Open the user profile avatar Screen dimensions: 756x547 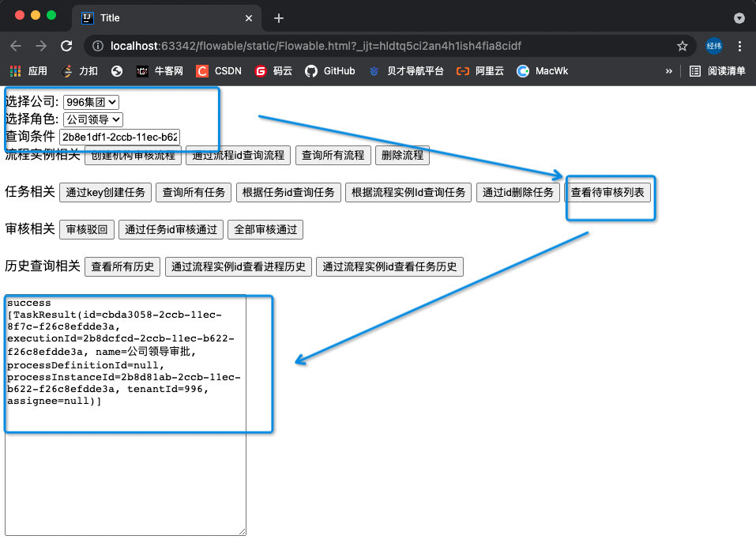click(714, 46)
